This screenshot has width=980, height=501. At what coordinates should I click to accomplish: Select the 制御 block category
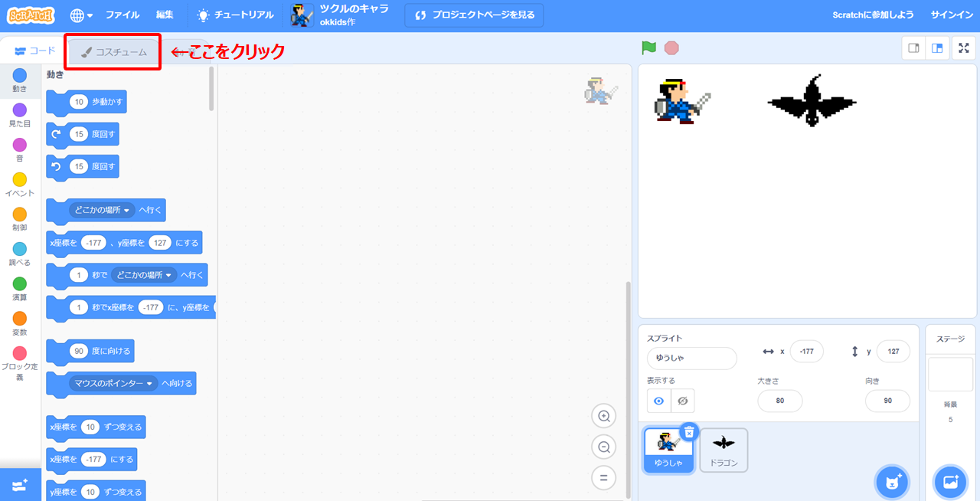coord(20,220)
